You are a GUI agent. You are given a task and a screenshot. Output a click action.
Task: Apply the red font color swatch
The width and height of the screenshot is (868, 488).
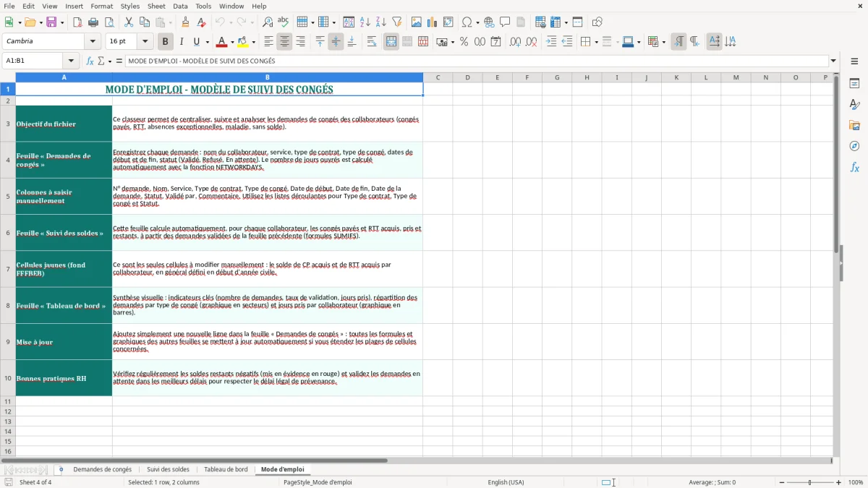coord(222,42)
